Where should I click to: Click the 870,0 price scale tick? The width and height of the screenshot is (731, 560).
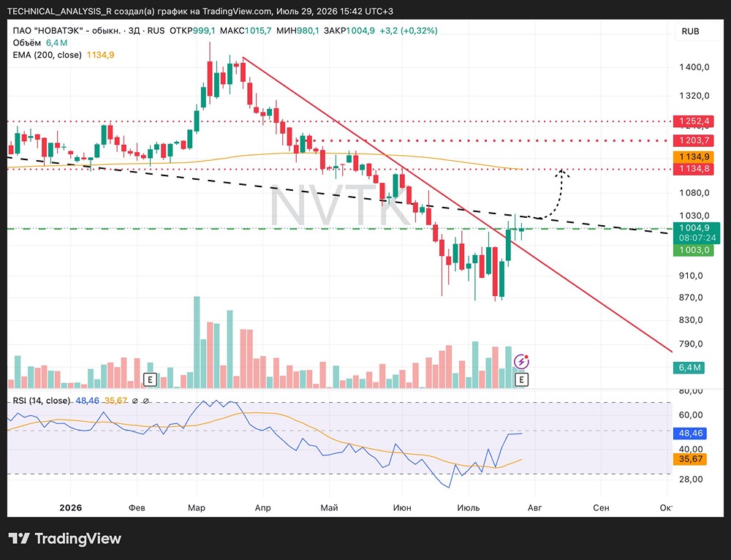pos(691,297)
